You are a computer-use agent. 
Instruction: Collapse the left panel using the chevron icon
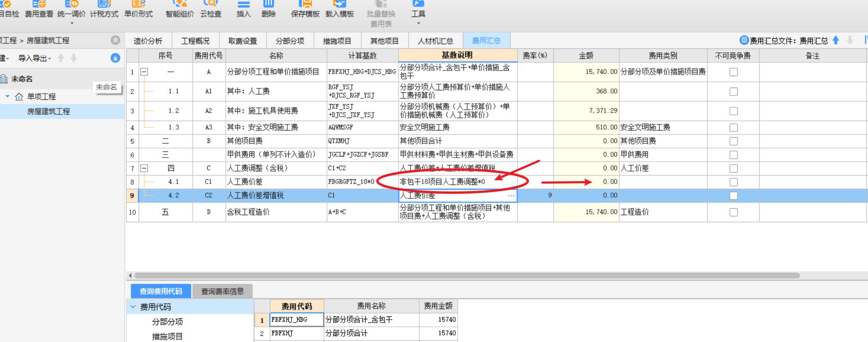[115, 40]
